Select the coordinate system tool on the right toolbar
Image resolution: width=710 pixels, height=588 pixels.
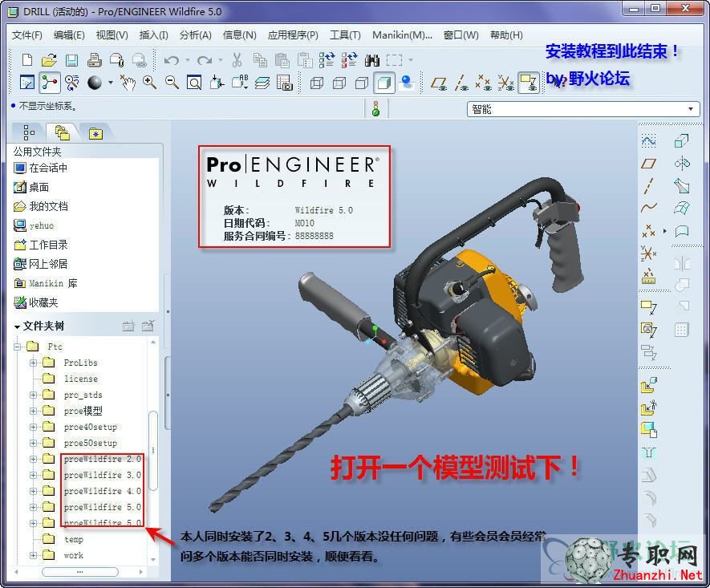click(x=648, y=253)
